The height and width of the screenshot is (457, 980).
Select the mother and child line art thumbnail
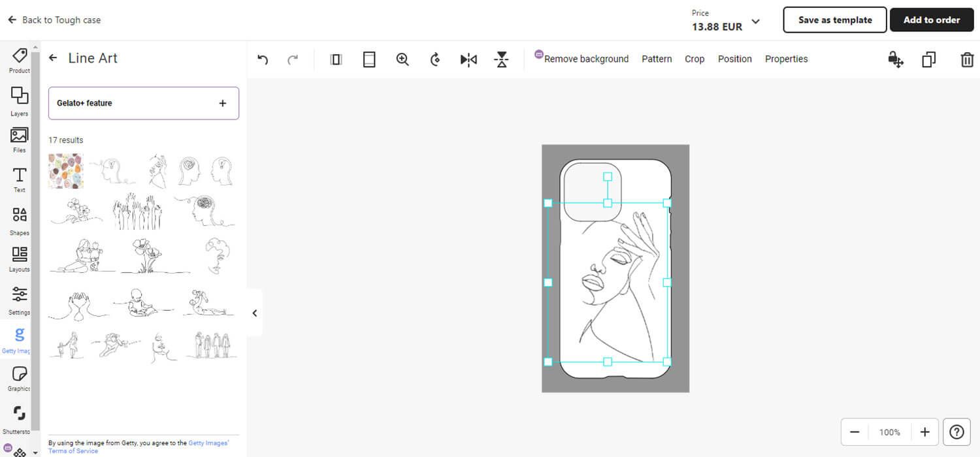pos(82,255)
